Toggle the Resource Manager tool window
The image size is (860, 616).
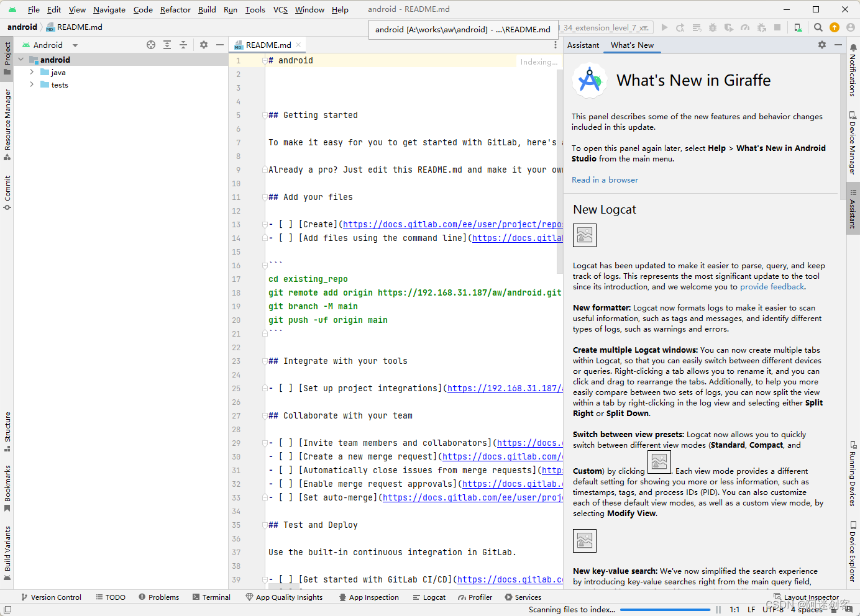coord(7,125)
